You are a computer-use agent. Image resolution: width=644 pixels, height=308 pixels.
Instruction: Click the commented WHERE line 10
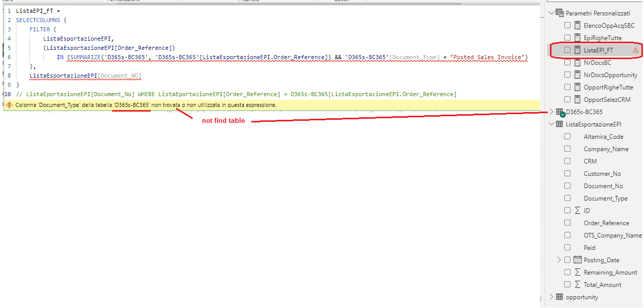click(236, 94)
